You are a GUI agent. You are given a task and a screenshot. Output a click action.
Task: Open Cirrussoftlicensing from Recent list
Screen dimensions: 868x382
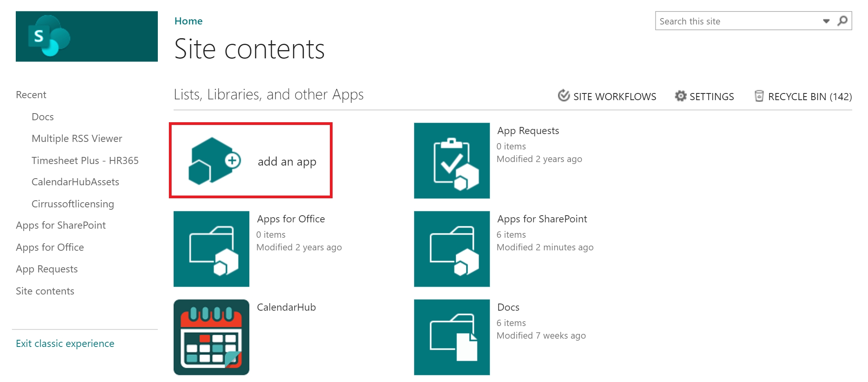coord(73,204)
